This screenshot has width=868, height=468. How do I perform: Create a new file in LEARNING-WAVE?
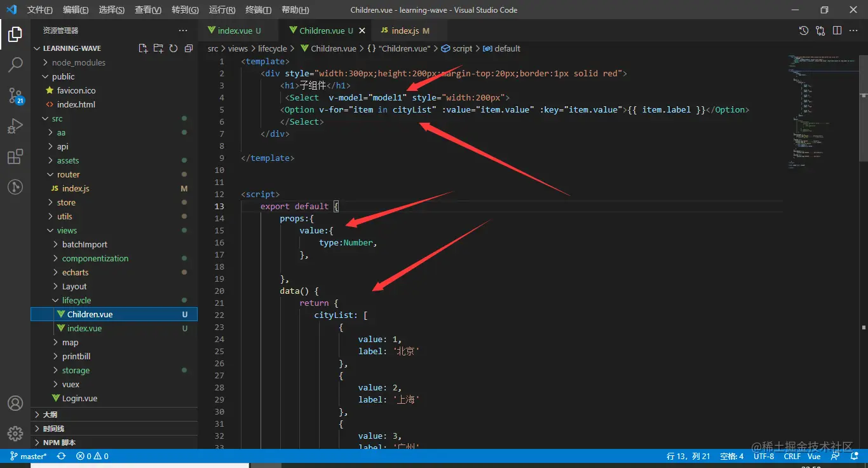coord(143,48)
